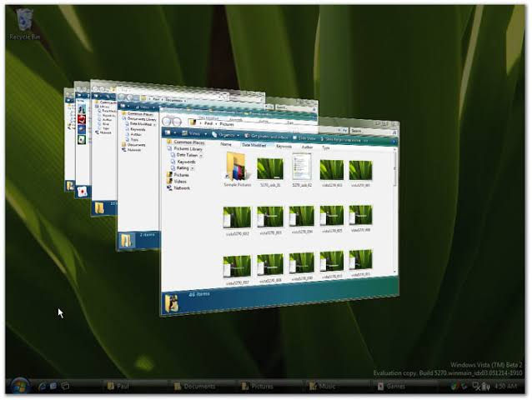Viewport: 532px width, 400px height.
Task: Click the playing card icon in Games status bar
Action: coord(82,192)
